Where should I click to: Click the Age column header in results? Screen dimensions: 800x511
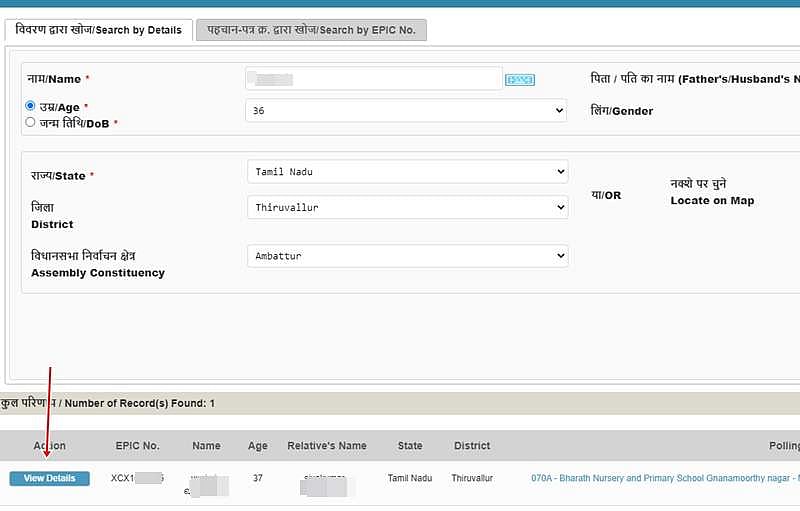click(x=257, y=446)
